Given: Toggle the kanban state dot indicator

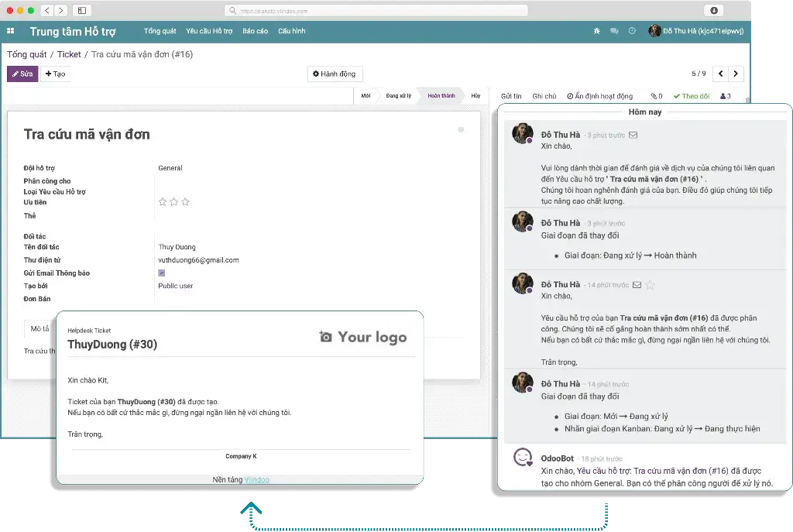Looking at the screenshot, I should [461, 130].
